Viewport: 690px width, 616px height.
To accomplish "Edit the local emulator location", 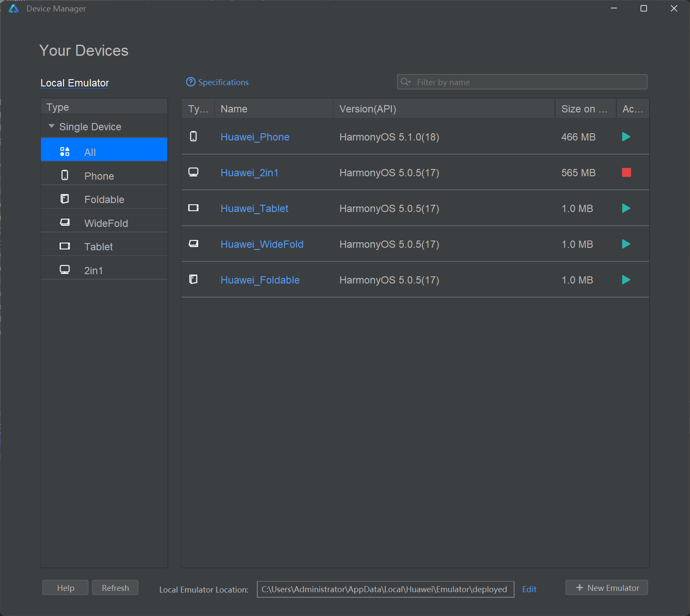I will coord(529,589).
